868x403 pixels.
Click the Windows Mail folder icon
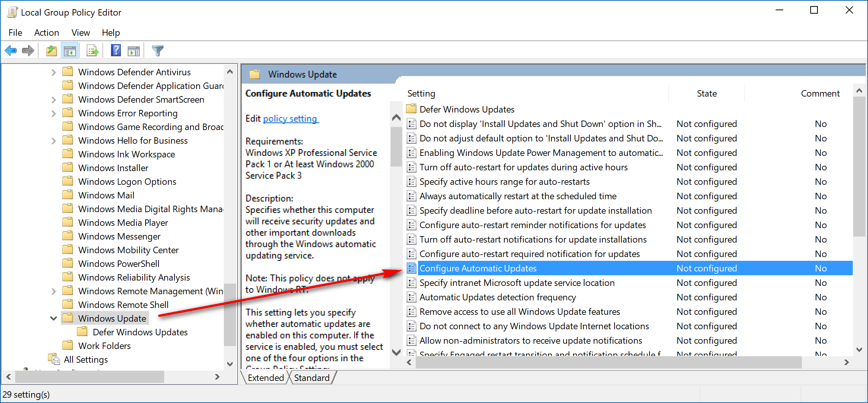[x=68, y=195]
